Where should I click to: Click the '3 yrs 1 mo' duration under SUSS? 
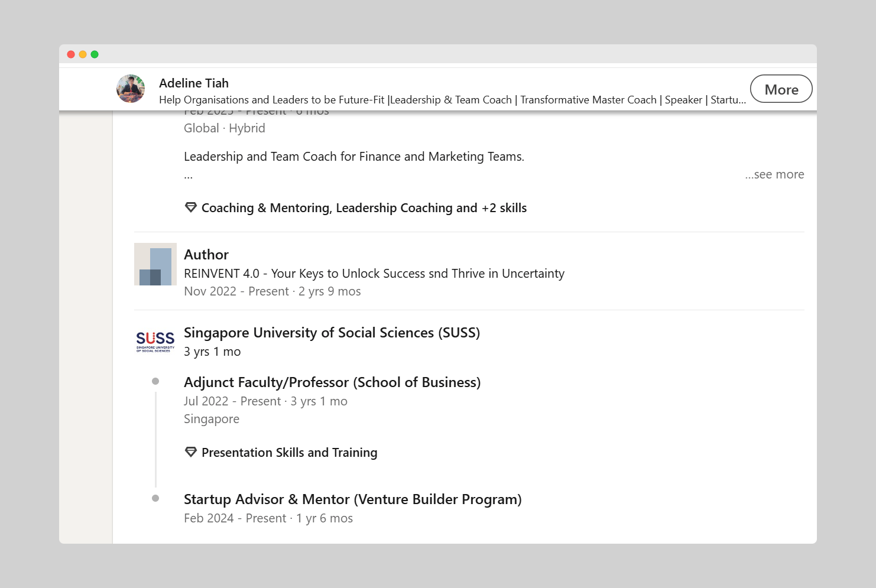tap(212, 352)
